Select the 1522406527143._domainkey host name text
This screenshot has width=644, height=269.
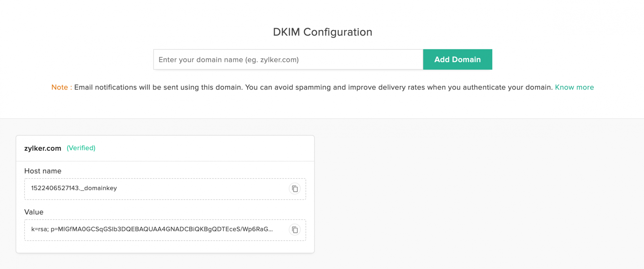click(x=74, y=188)
